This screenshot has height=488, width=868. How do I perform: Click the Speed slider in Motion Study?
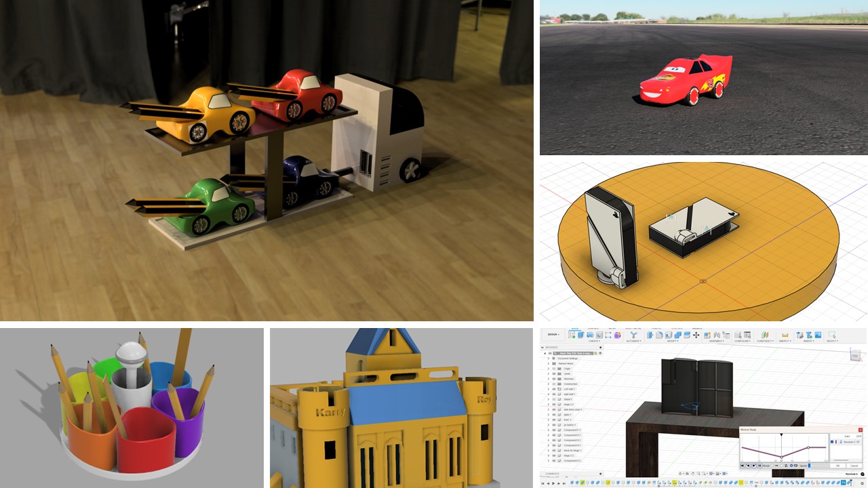809,466
